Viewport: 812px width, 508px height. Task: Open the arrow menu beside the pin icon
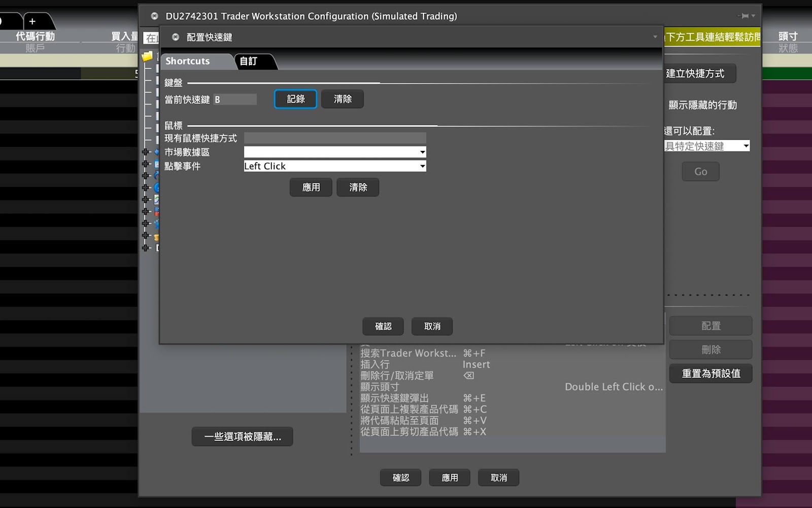click(x=754, y=16)
